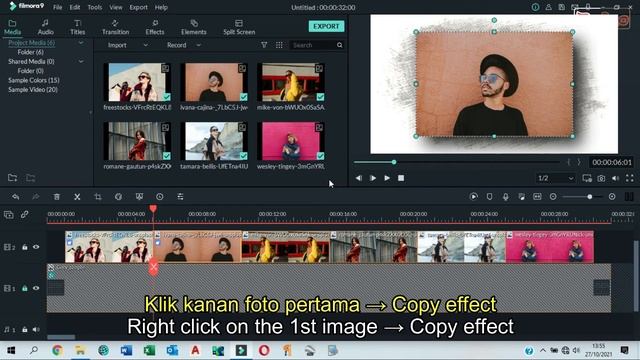Viewport: 640px width, 360px height.
Task: Click the Undo arrow in timeline toolbar
Action: point(16,197)
